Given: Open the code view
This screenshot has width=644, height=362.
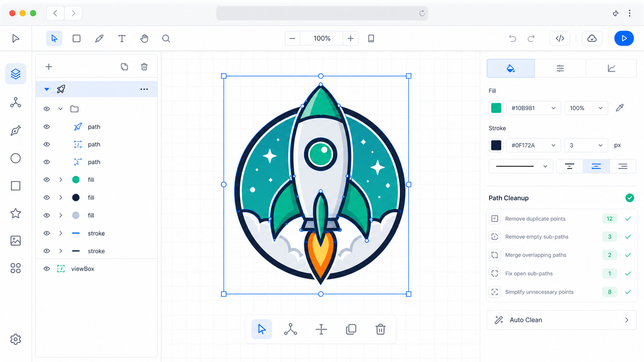Looking at the screenshot, I should (x=560, y=38).
